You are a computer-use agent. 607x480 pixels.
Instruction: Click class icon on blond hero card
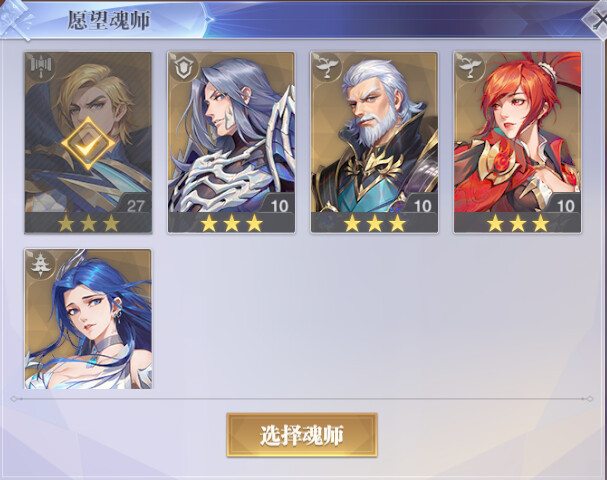tap(40, 68)
